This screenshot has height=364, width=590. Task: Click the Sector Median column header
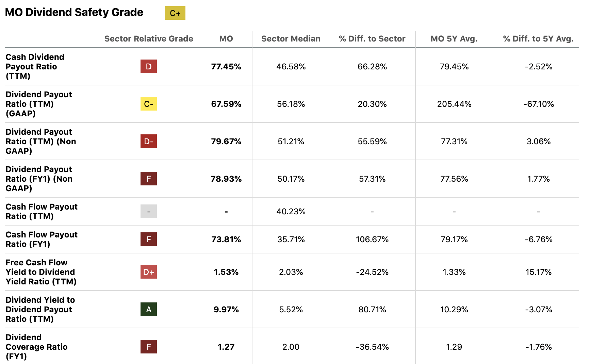coord(291,39)
